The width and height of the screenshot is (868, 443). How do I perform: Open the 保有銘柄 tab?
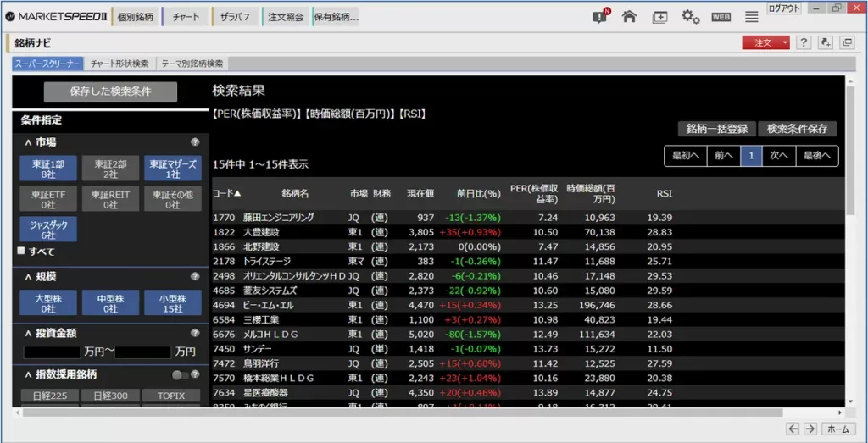pos(336,17)
